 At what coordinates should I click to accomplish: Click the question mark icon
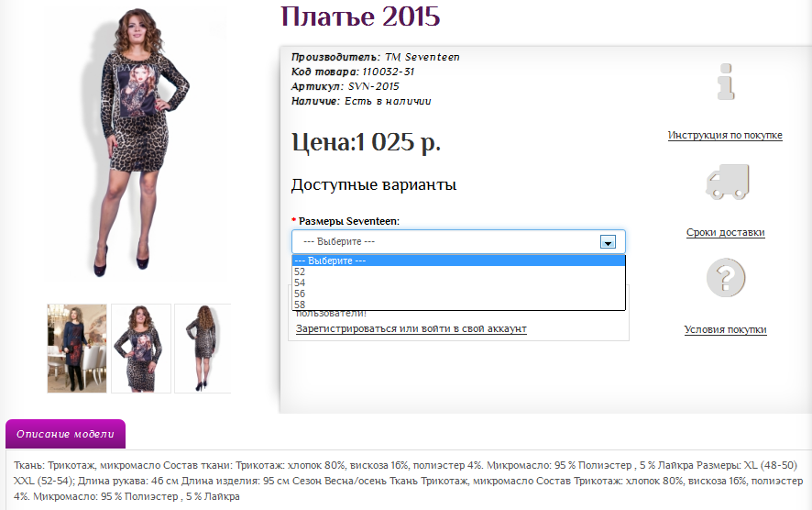[x=726, y=277]
